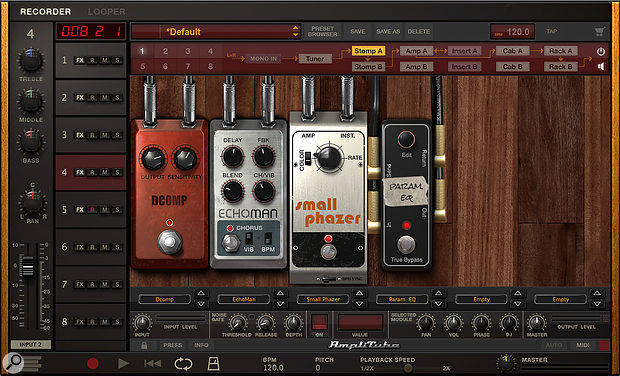Viewport: 620px width, 376px height.
Task: Flip the EchoMan BPM switch
Action: point(268,238)
